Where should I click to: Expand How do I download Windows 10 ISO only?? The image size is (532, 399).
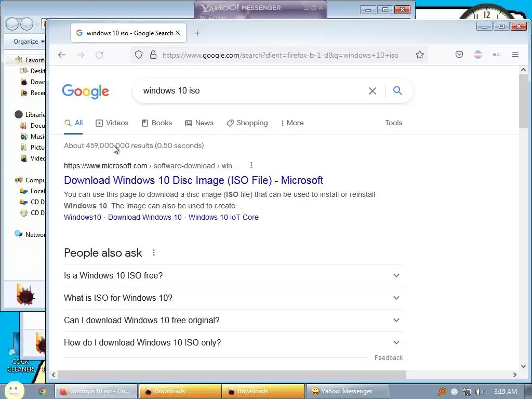click(x=233, y=343)
